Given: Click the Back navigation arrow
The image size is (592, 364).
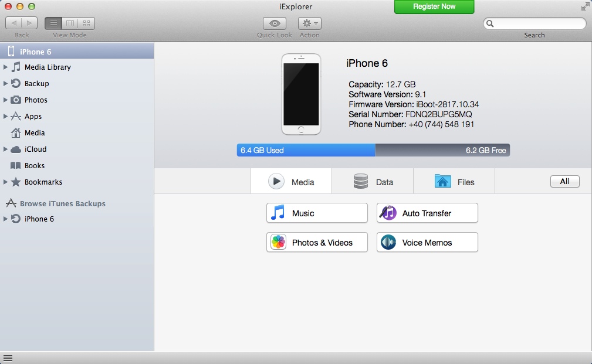Looking at the screenshot, I should pos(13,23).
